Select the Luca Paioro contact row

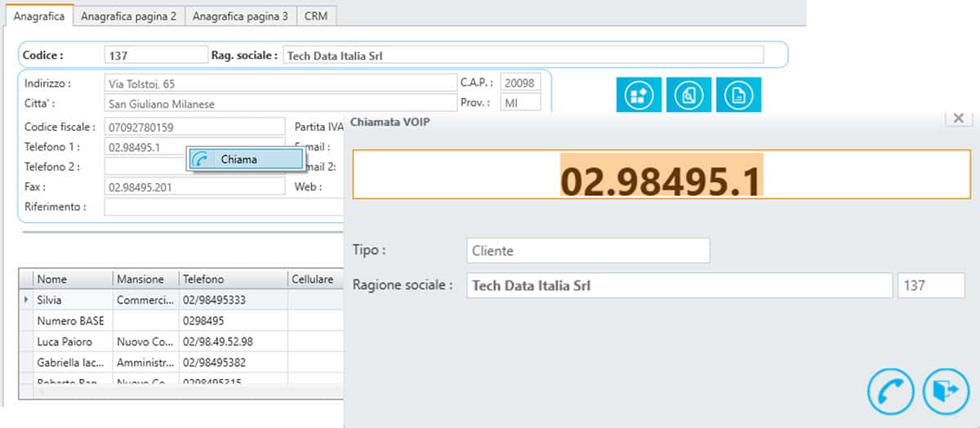pos(73,341)
